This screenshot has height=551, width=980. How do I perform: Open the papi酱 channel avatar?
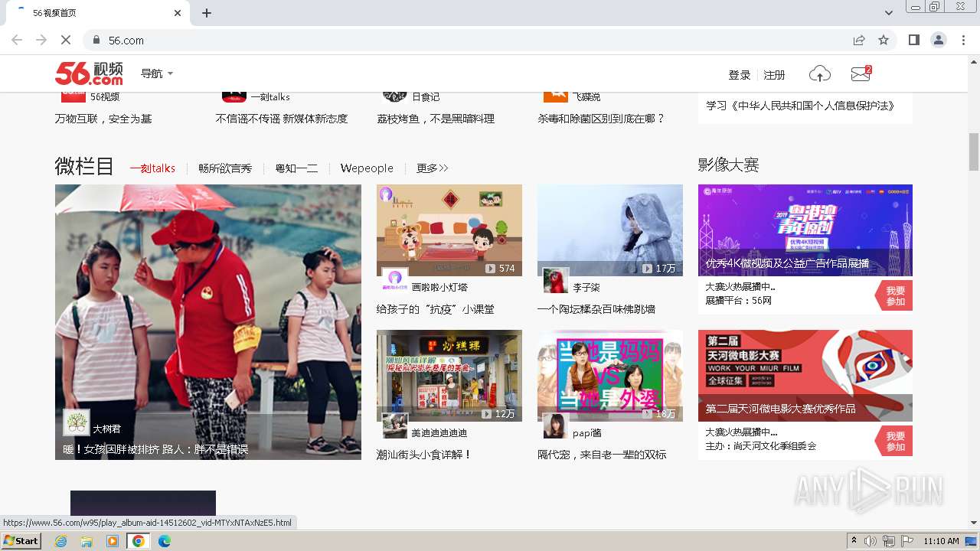coord(556,426)
